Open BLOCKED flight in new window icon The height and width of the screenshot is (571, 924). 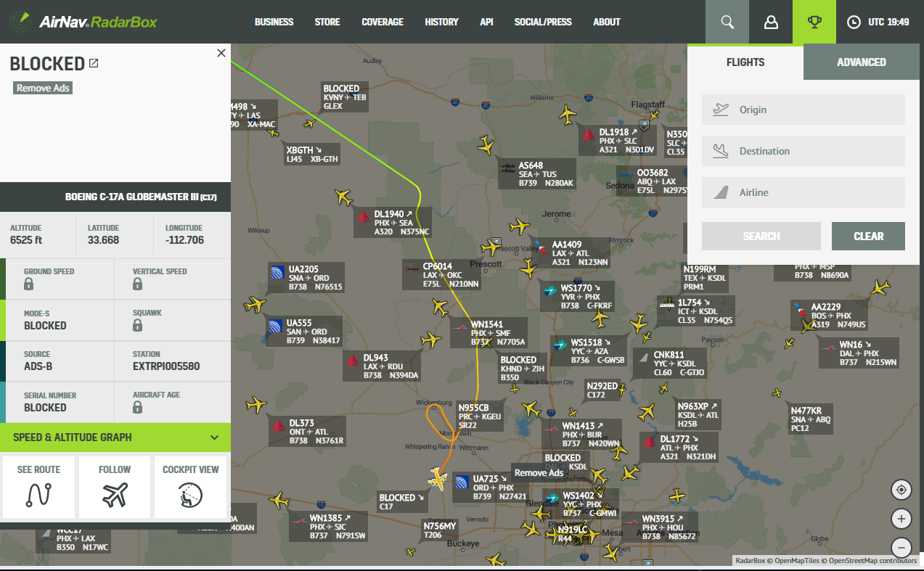[x=94, y=63]
